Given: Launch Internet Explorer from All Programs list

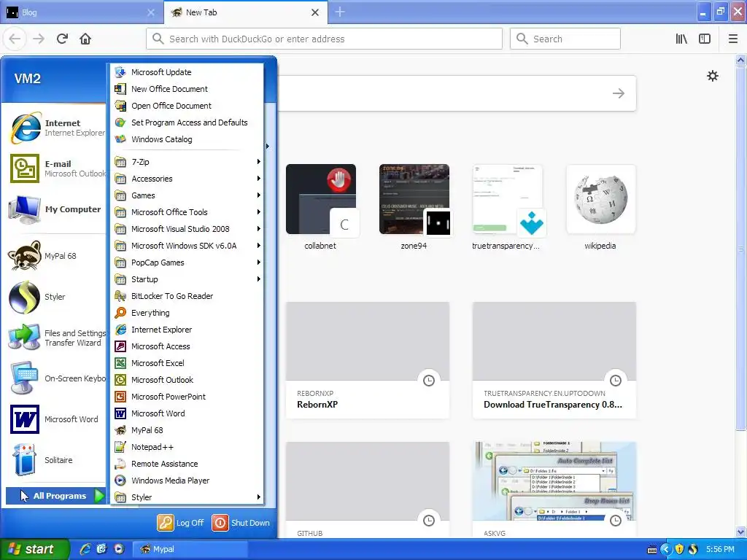Looking at the screenshot, I should tap(187, 330).
